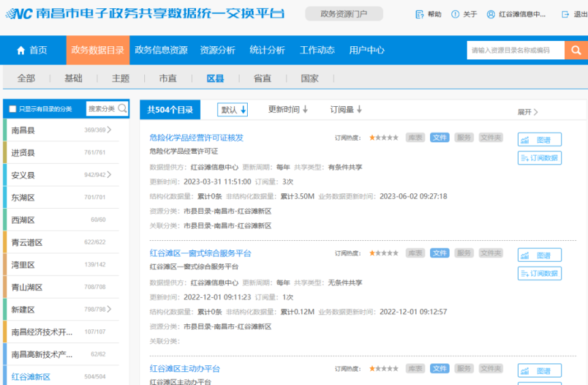Sort results by 更新时间
The width and height of the screenshot is (588, 385).
[287, 110]
